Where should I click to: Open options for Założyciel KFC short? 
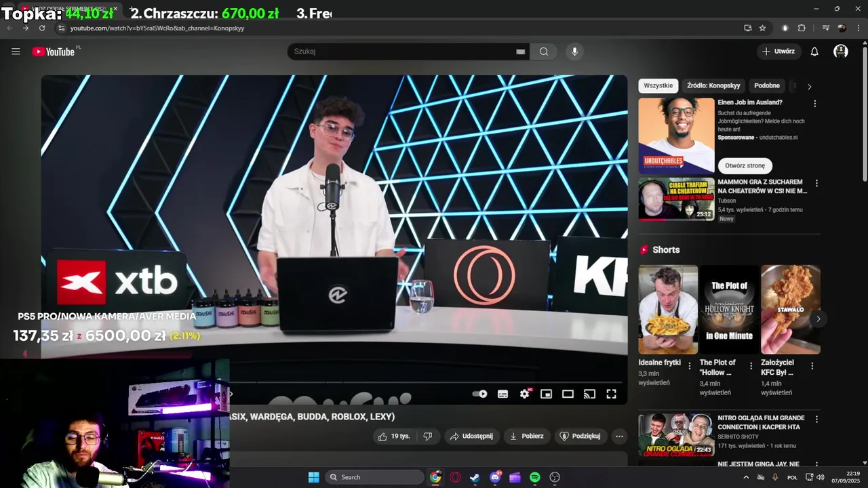(x=812, y=366)
